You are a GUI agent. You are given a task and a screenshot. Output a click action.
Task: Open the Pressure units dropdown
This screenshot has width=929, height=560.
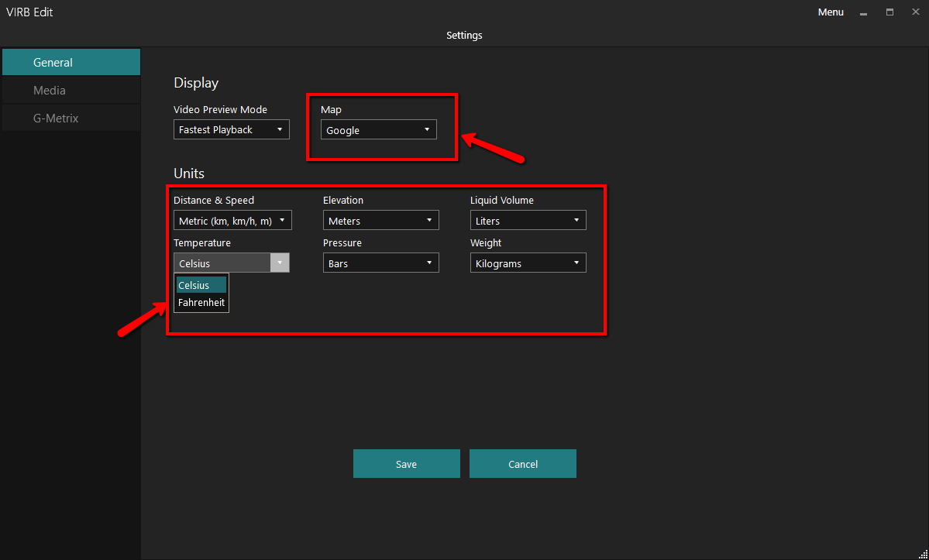click(x=380, y=263)
